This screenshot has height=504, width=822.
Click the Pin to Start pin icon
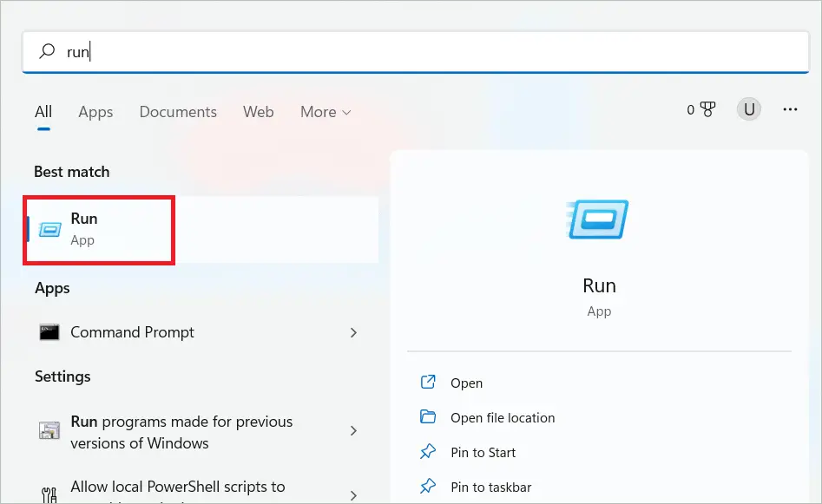pyautogui.click(x=428, y=451)
